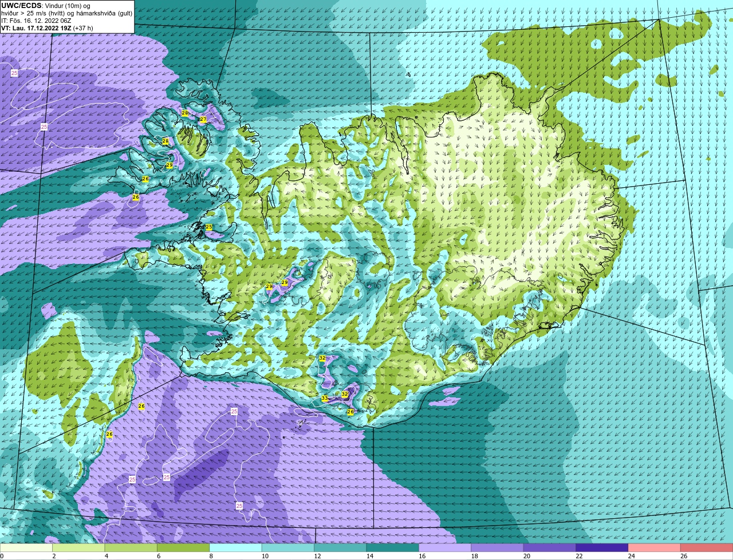
Task: Click legend scale value '12'
Action: click(x=316, y=556)
